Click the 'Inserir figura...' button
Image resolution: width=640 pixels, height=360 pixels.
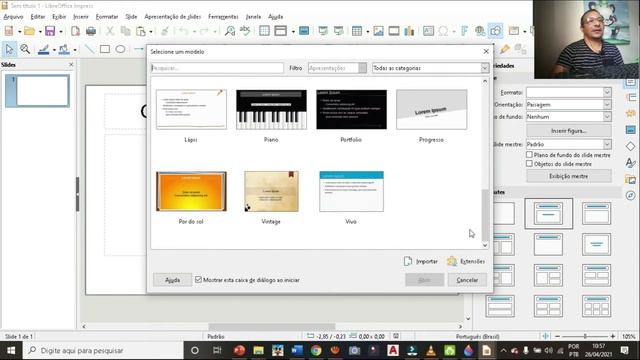569,131
